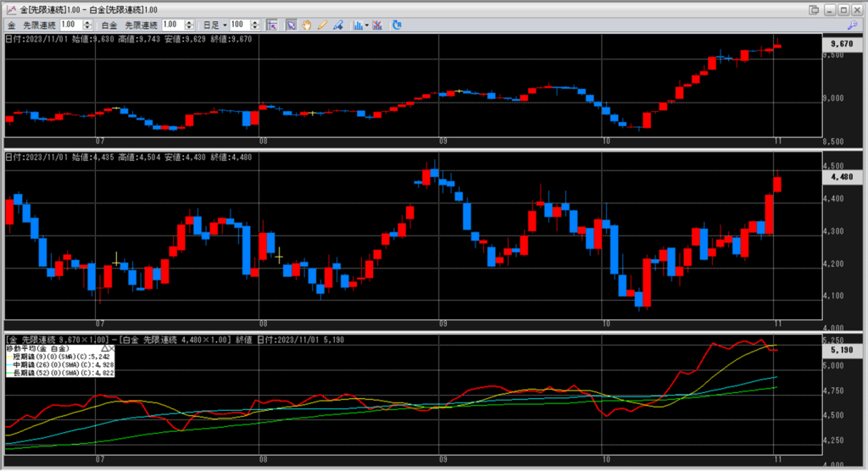Open settings via the wrench icon

point(852,25)
